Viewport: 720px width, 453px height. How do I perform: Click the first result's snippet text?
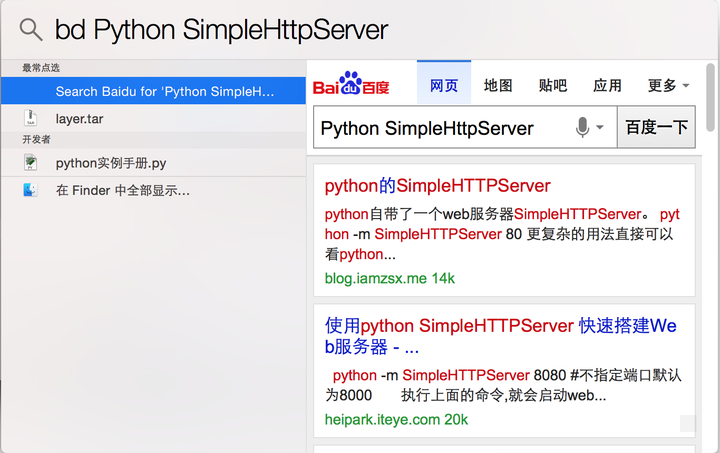click(502, 234)
